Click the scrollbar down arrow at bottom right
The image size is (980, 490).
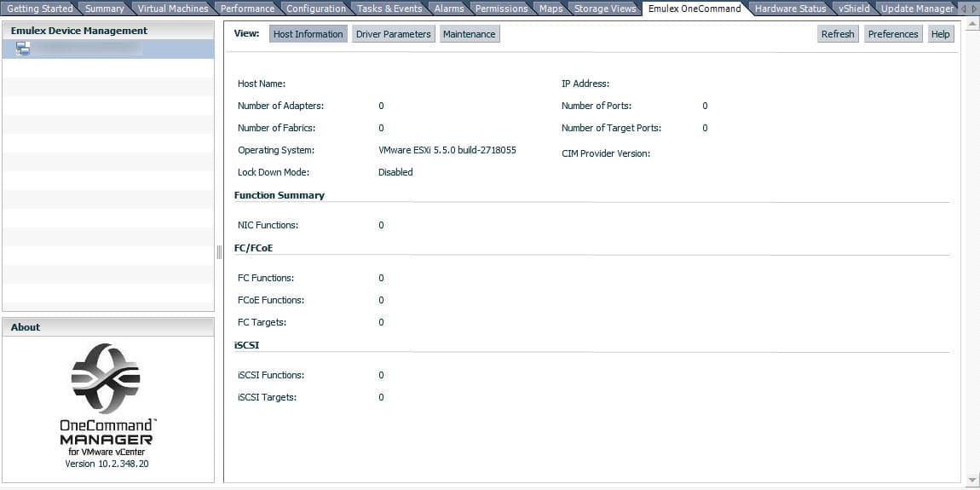[972, 480]
